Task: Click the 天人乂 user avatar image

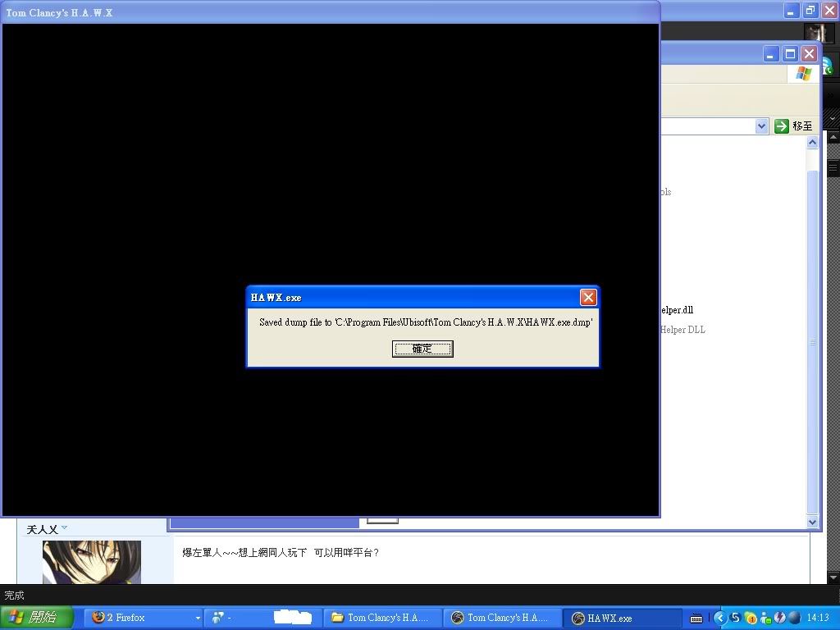Action: coord(91,562)
